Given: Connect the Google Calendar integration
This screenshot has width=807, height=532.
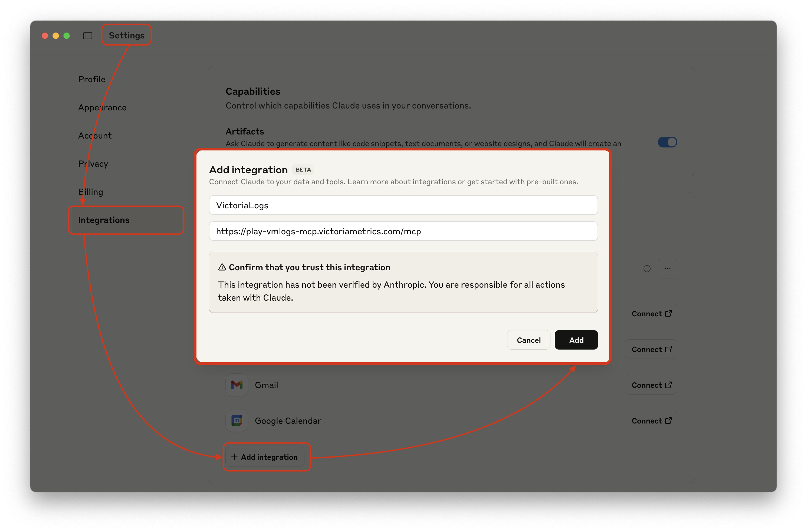Looking at the screenshot, I should (x=651, y=421).
